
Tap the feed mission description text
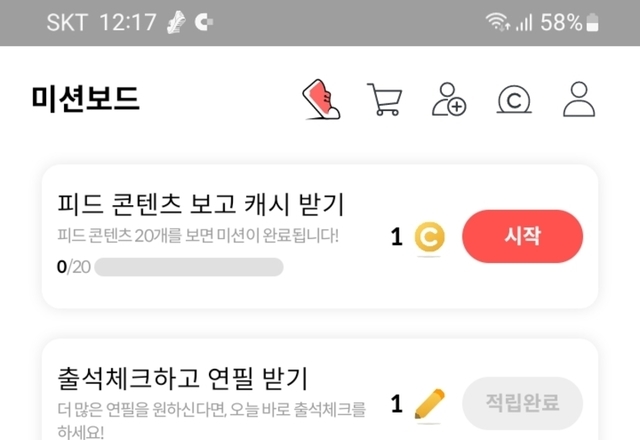click(198, 237)
